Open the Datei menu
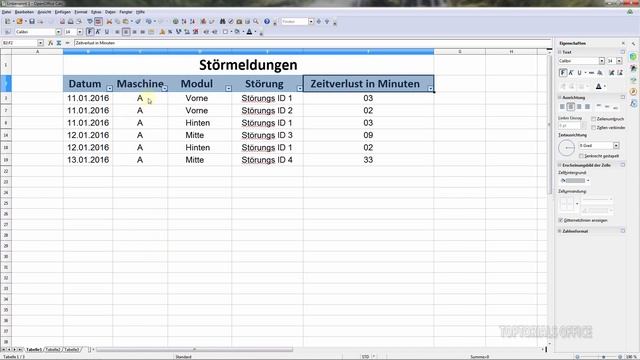Viewport: 640px width, 360px height. pyautogui.click(x=7, y=12)
